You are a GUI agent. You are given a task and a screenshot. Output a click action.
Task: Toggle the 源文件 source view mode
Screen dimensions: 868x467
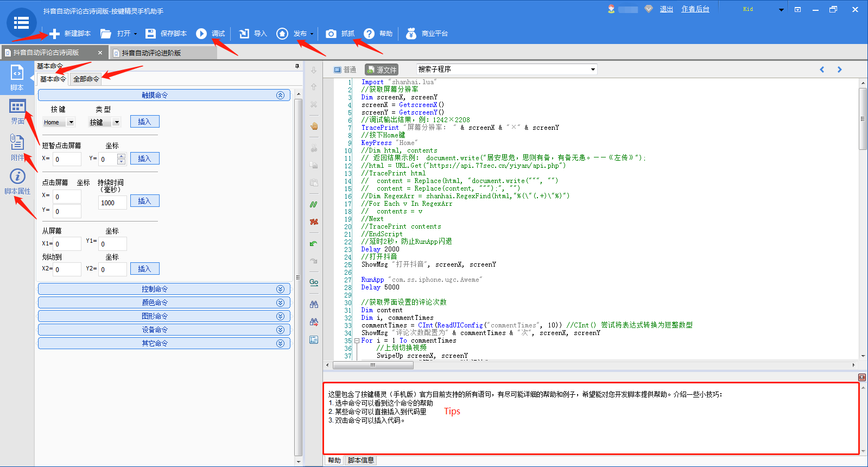[x=382, y=70]
